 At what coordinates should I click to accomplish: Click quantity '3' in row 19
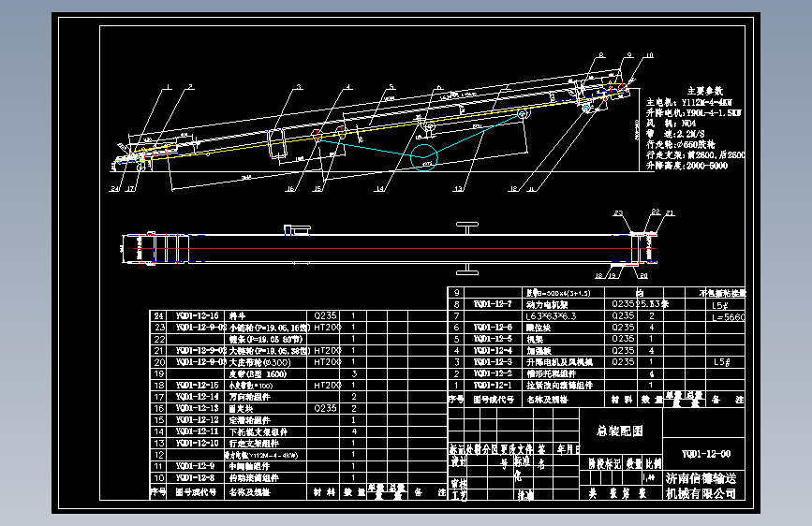point(354,373)
